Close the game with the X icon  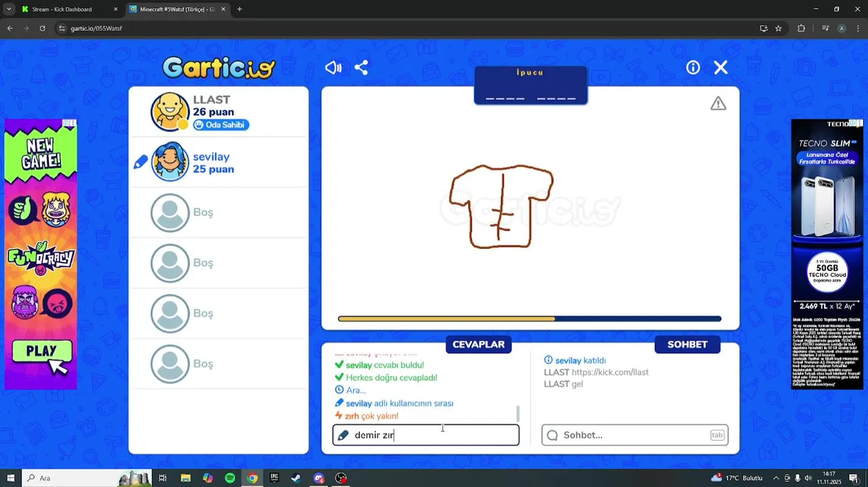tap(721, 68)
